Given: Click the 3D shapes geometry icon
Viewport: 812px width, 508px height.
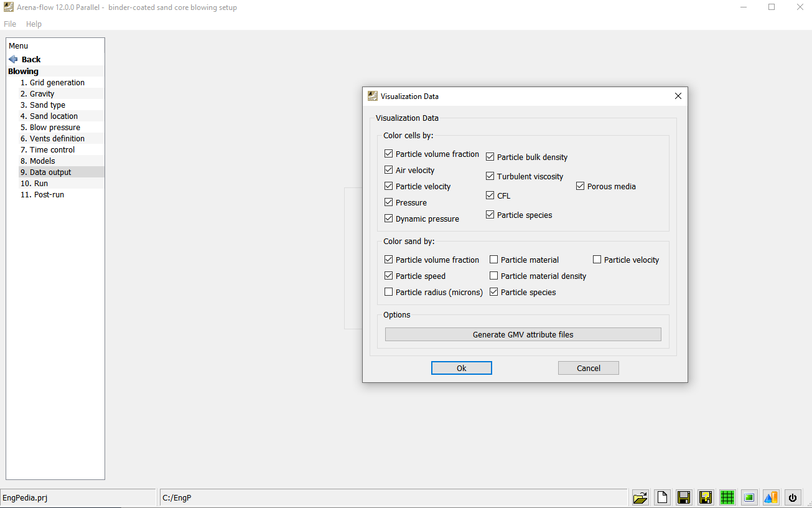Looking at the screenshot, I should [771, 497].
